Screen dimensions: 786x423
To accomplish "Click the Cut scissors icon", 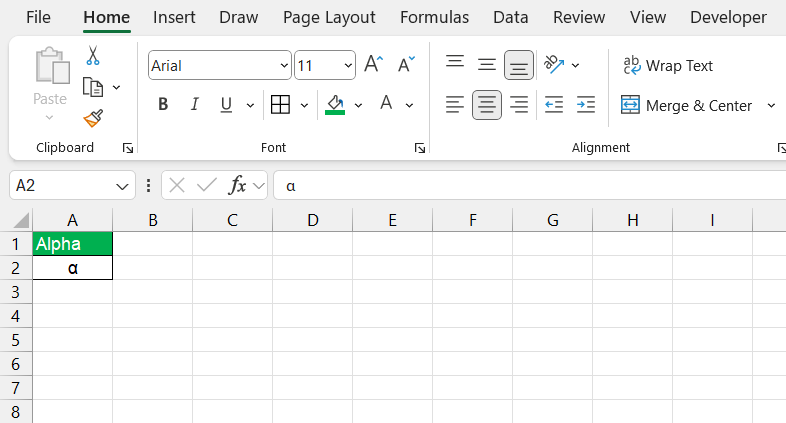I will [93, 56].
